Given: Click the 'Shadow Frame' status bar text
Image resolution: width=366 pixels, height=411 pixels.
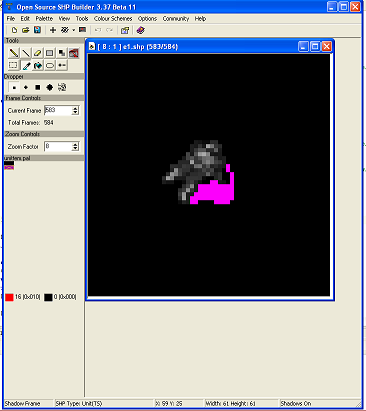Looking at the screenshot, I should [22, 404].
